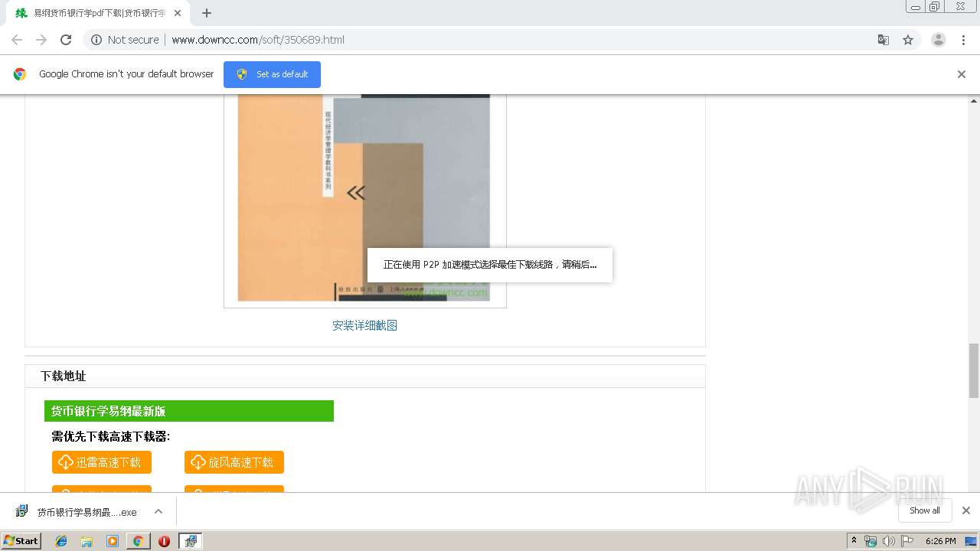Viewport: 980px width, 551px height.
Task: Open the network tray icon
Action: tap(871, 541)
